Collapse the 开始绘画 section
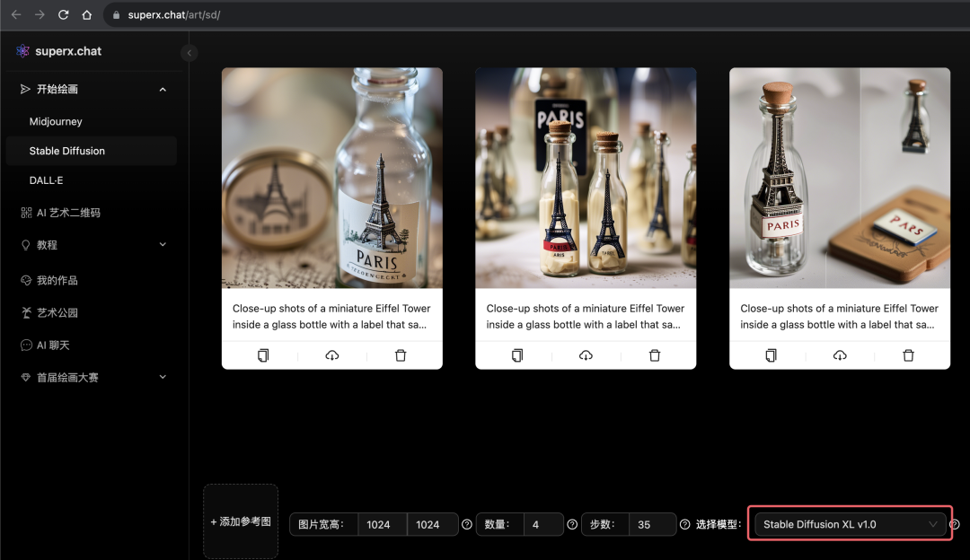970x560 pixels. point(163,90)
